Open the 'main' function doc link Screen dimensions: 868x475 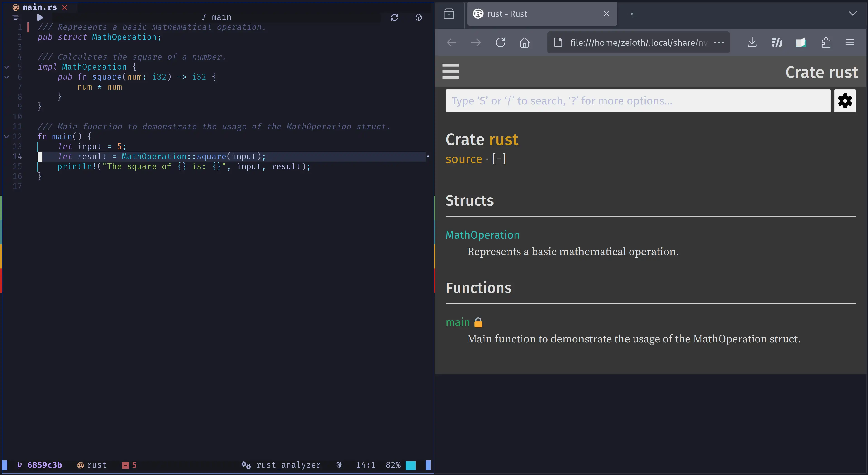pos(457,322)
